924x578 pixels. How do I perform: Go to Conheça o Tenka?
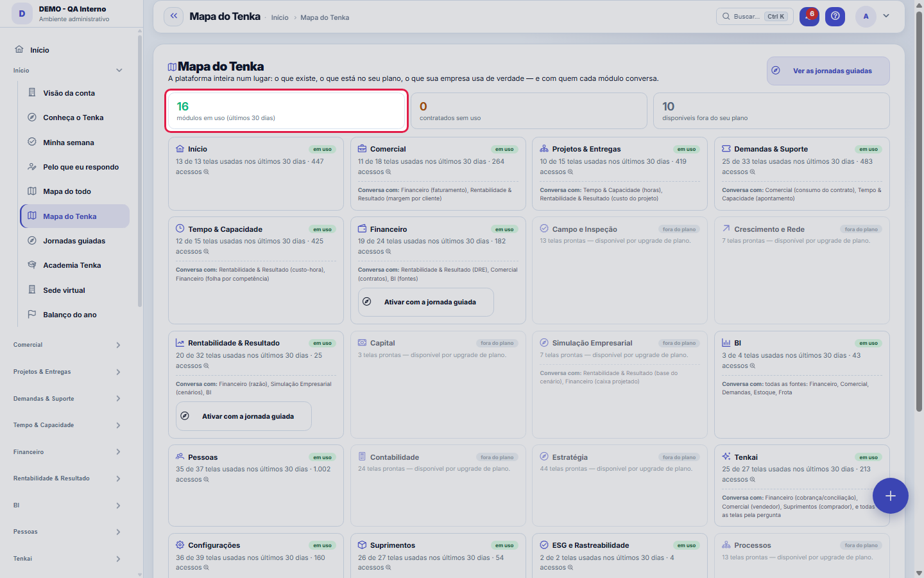coord(74,118)
